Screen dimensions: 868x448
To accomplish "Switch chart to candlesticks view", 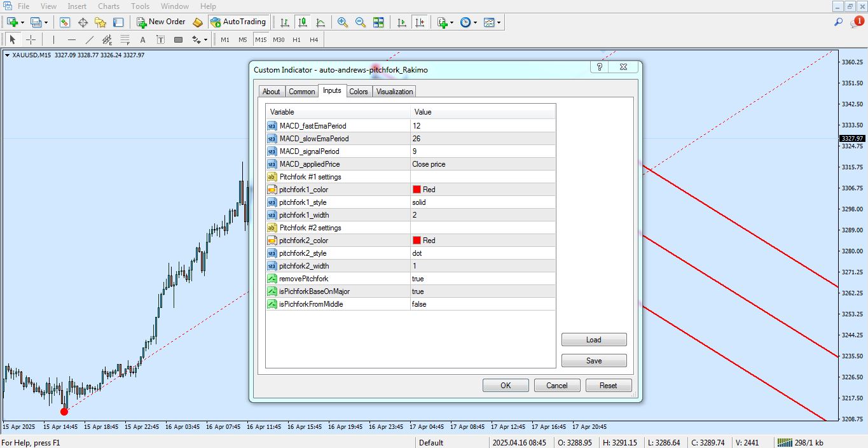I will (303, 22).
